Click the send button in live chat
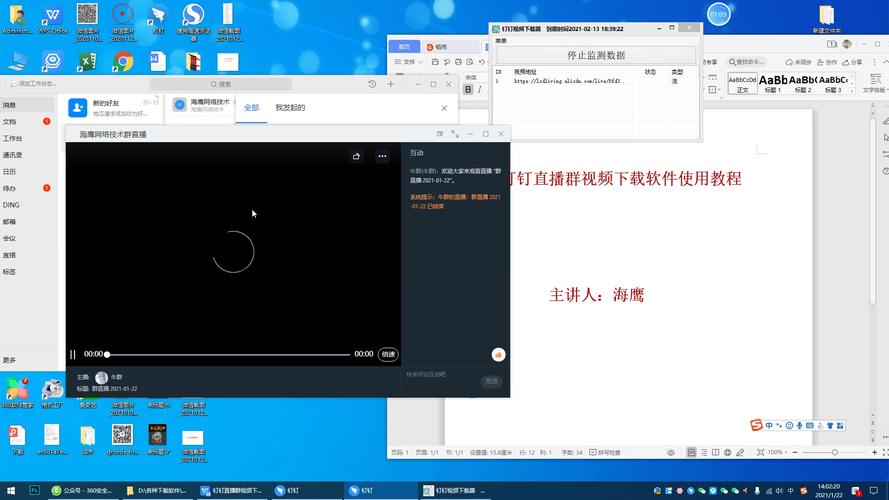Image resolution: width=889 pixels, height=500 pixels. (492, 381)
